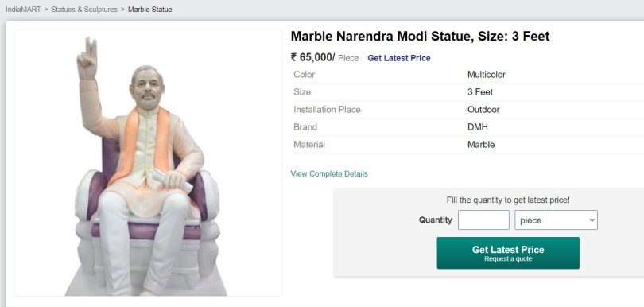Click the marble statue product image
Viewport: 644px width, 307px height.
pyautogui.click(x=147, y=163)
